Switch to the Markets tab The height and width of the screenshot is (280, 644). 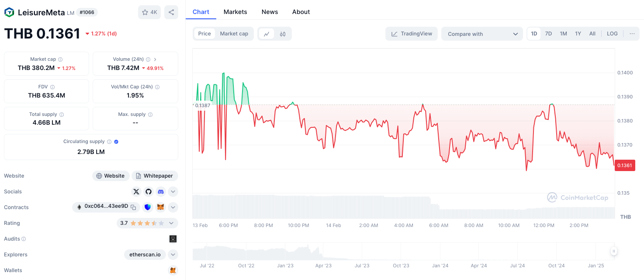[x=235, y=12]
